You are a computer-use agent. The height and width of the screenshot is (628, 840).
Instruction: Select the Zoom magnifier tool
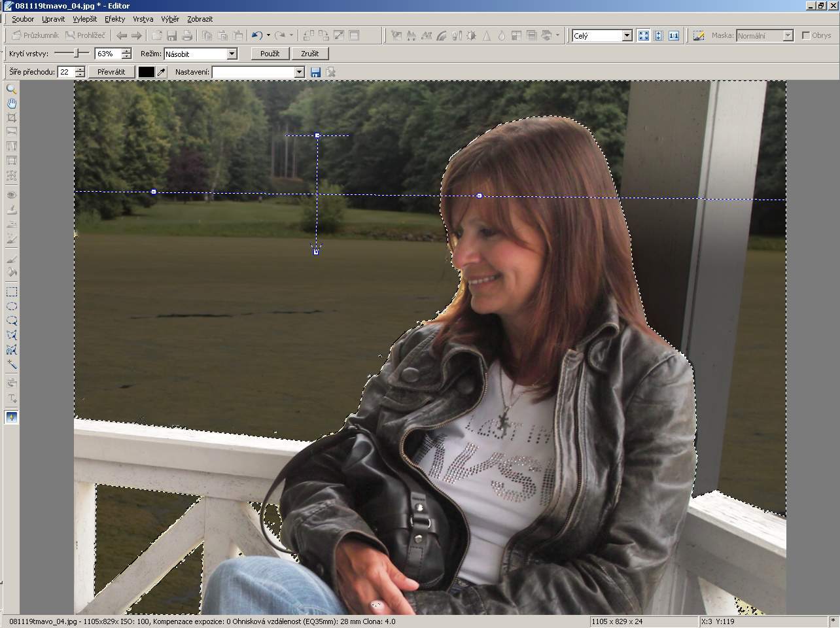click(x=11, y=89)
